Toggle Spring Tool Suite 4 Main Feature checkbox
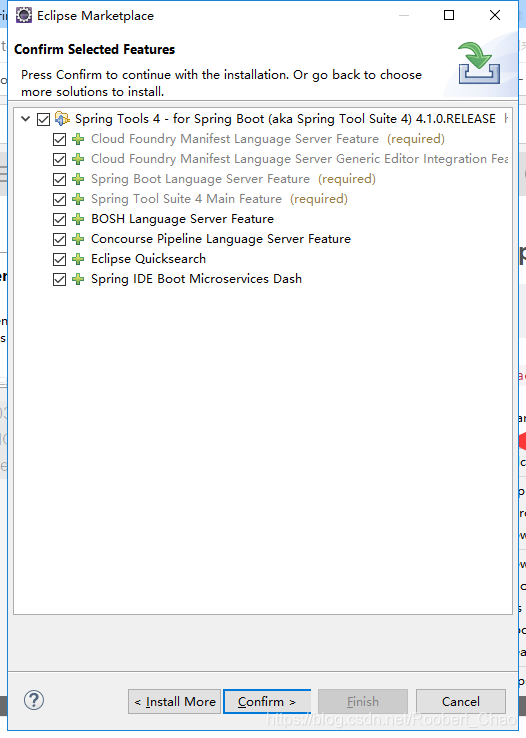Image resolution: width=526 pixels, height=738 pixels. 59,199
